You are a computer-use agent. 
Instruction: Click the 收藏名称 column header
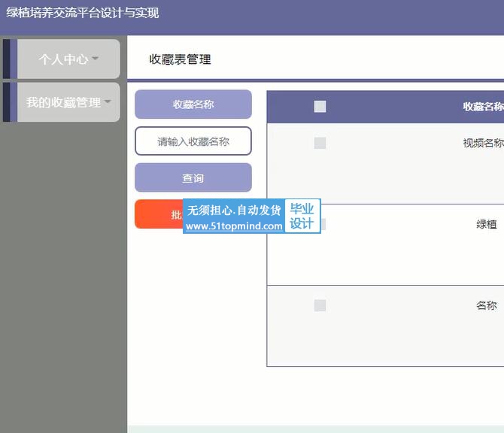[484, 106]
